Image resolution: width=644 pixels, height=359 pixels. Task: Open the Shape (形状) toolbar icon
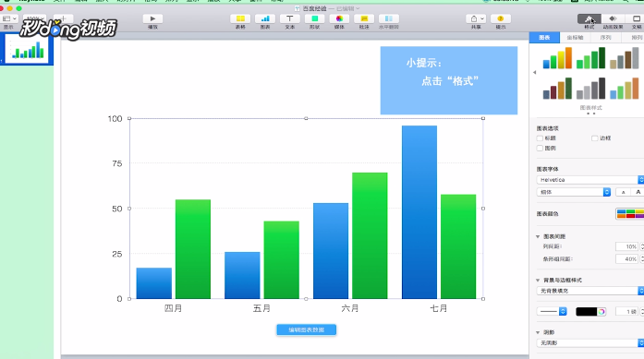[x=314, y=18]
